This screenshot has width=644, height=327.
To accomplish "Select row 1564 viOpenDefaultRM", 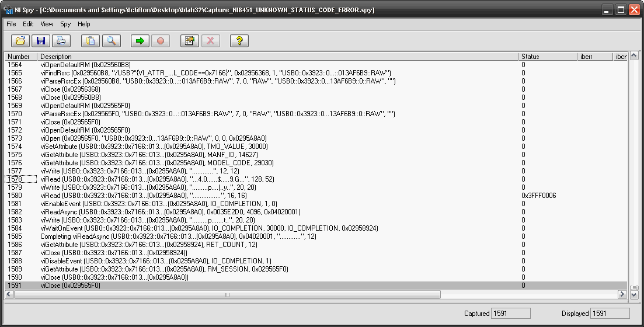I will pos(316,64).
